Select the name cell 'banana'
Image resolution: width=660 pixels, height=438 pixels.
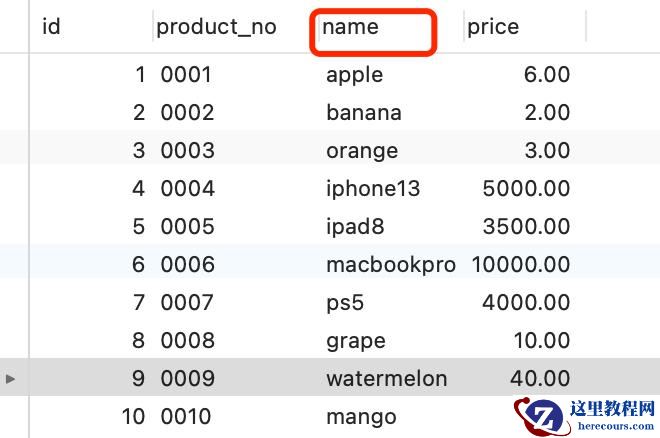coord(364,113)
